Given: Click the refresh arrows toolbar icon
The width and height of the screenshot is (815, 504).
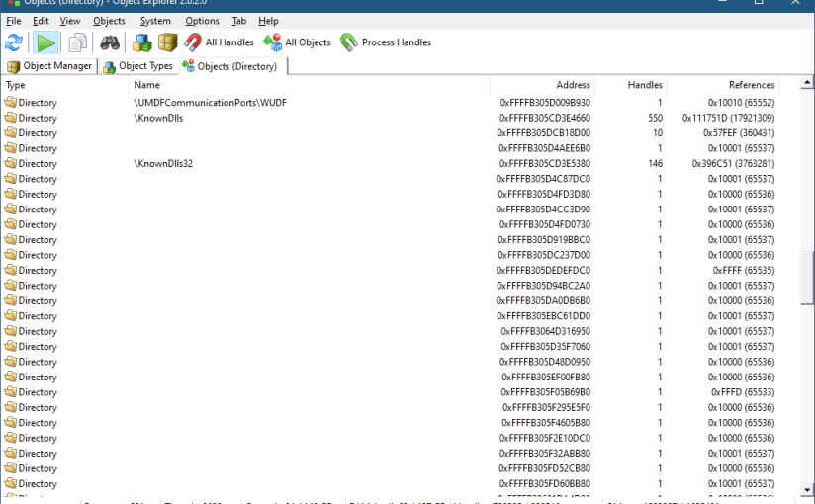Looking at the screenshot, I should pos(14,42).
